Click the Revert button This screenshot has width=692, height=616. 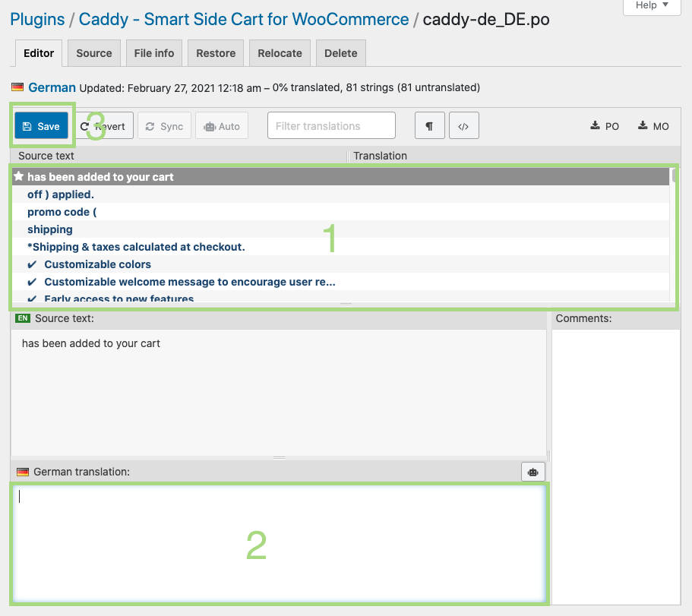[x=105, y=126]
